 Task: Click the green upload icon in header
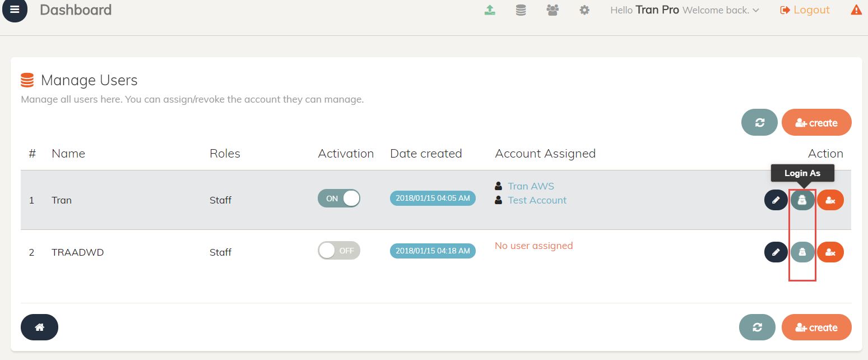point(490,10)
